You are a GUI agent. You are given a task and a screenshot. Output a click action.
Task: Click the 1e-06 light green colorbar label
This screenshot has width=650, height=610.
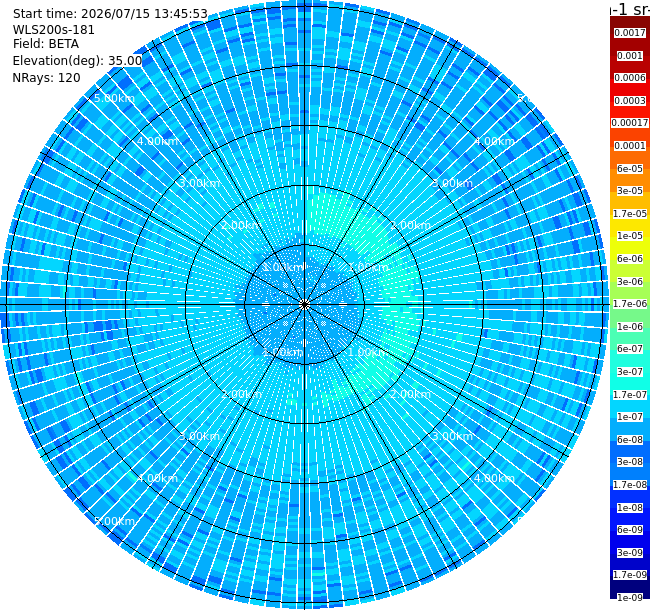tap(630, 327)
